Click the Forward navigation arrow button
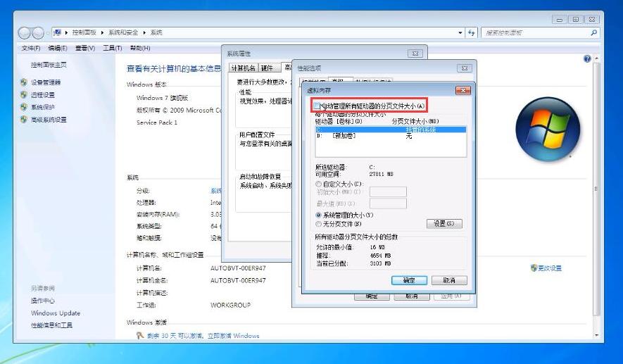This screenshot has width=623, height=364. click(38, 33)
